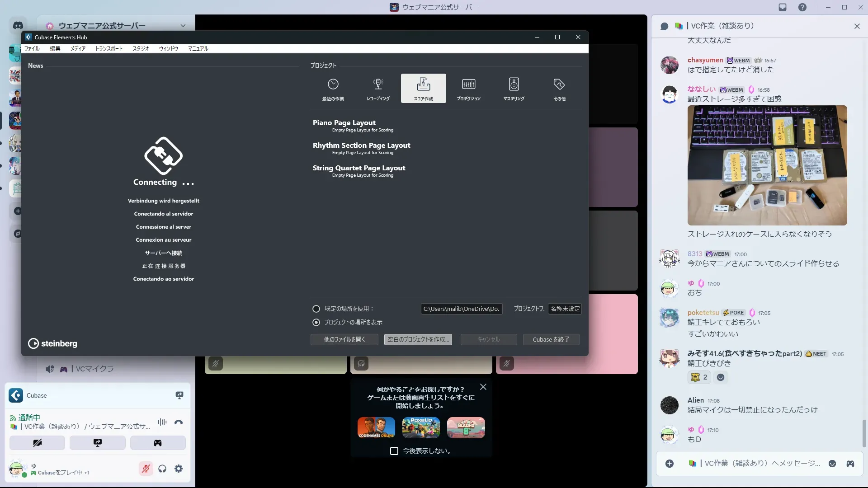Select プロジェクトの場所を表示 radio option

tap(316, 322)
